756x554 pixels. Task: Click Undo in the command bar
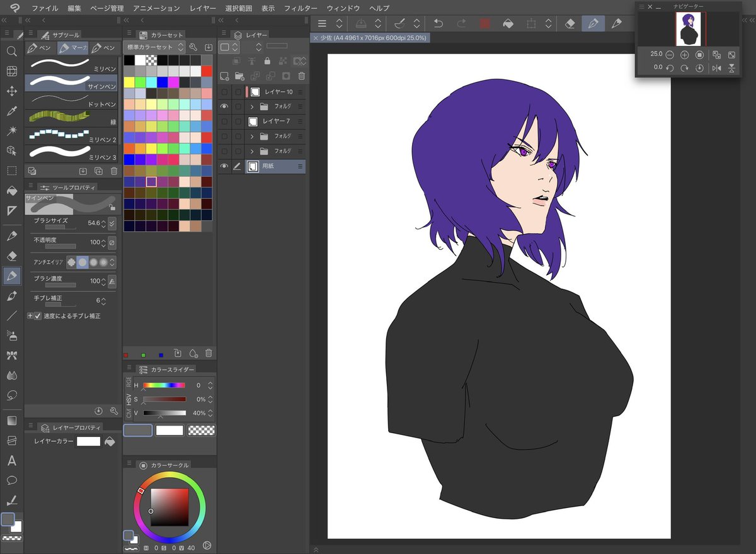pyautogui.click(x=439, y=23)
